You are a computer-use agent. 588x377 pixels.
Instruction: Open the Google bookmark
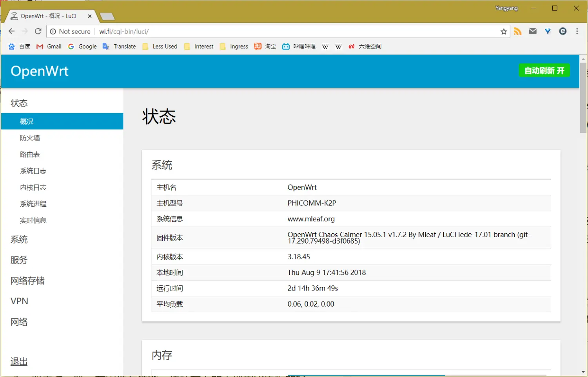tap(82, 47)
